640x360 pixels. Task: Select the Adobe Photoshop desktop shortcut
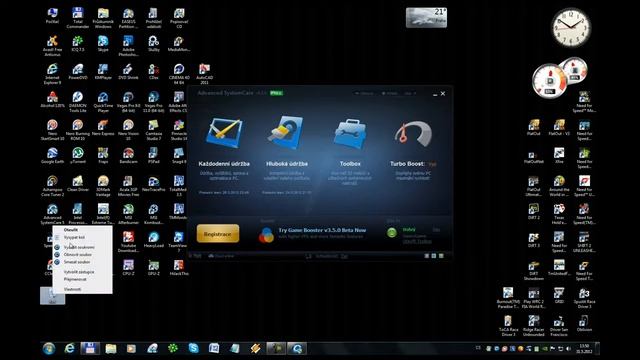pos(128,46)
